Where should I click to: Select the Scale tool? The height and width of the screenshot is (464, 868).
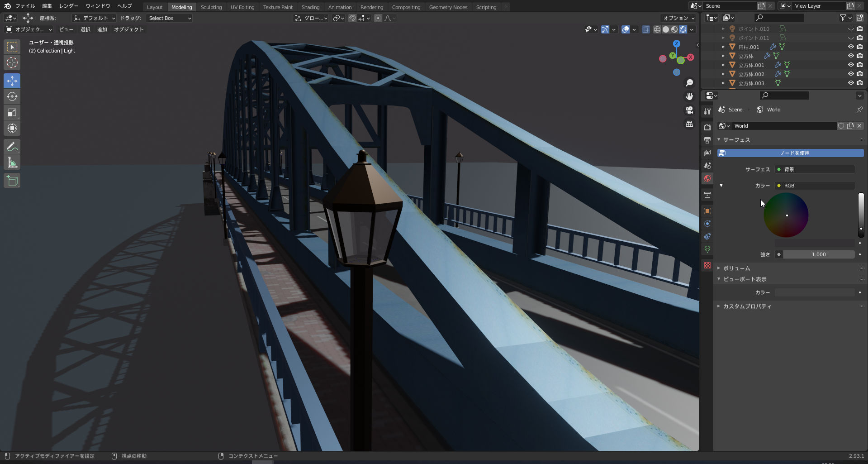coord(12,113)
